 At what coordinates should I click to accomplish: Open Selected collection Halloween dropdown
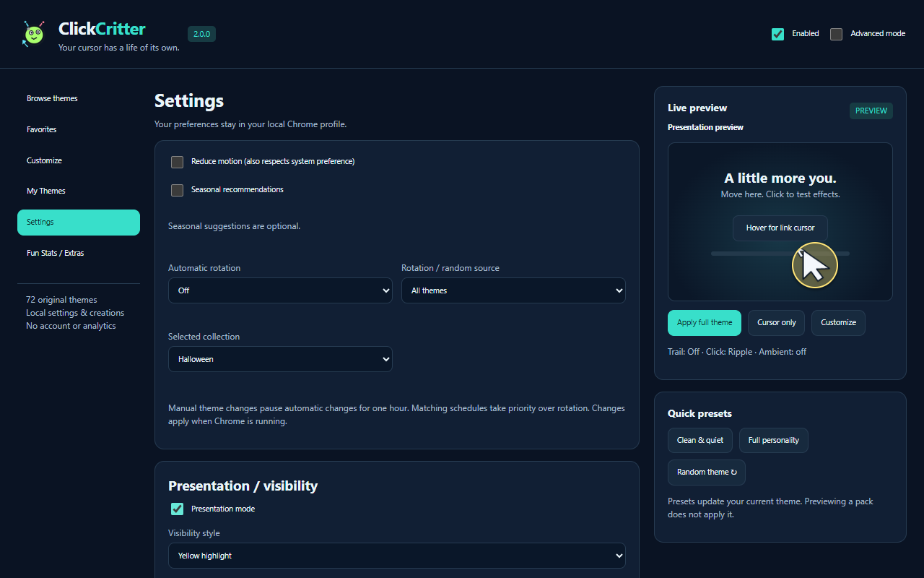point(280,359)
